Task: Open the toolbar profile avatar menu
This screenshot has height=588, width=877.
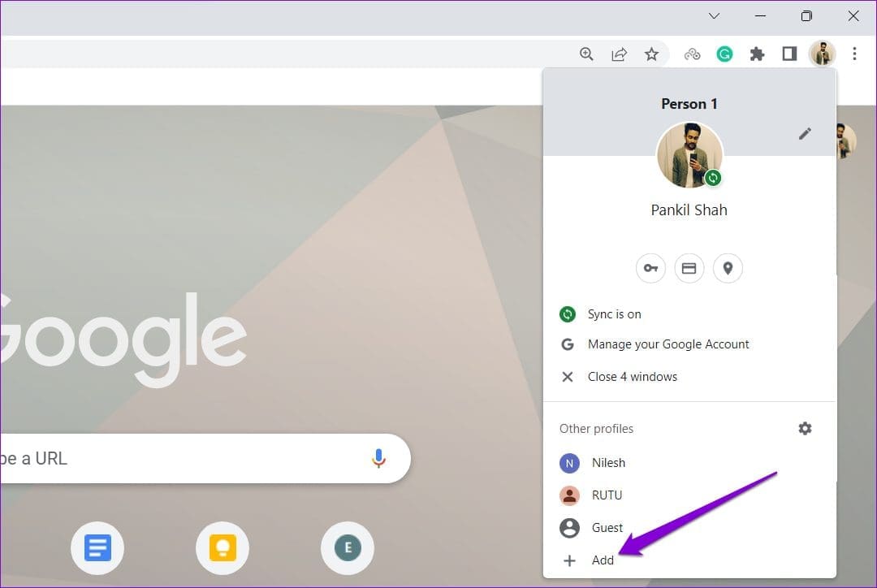Action: click(823, 54)
